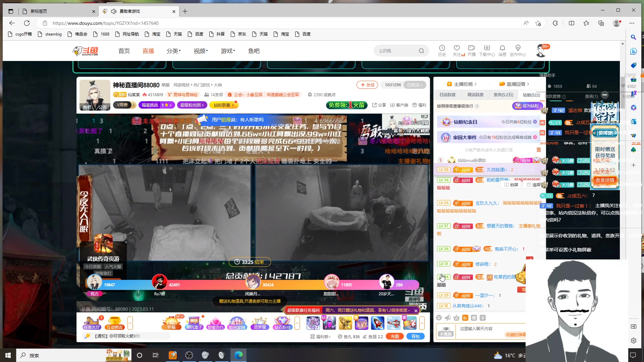Click 清屏 to clear chat
Screen dimensions: 644x362
click(533, 185)
